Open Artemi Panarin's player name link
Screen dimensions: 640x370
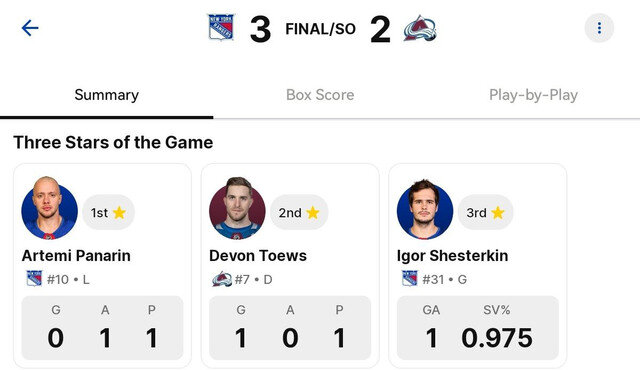click(76, 256)
